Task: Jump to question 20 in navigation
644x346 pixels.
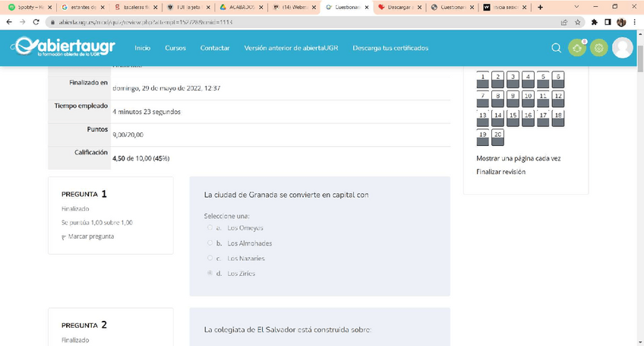Action: pos(497,138)
